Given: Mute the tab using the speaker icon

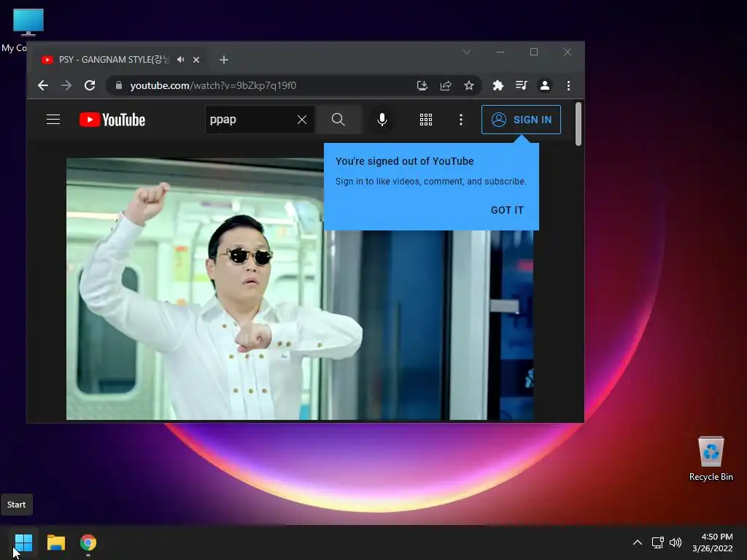Looking at the screenshot, I should point(181,60).
